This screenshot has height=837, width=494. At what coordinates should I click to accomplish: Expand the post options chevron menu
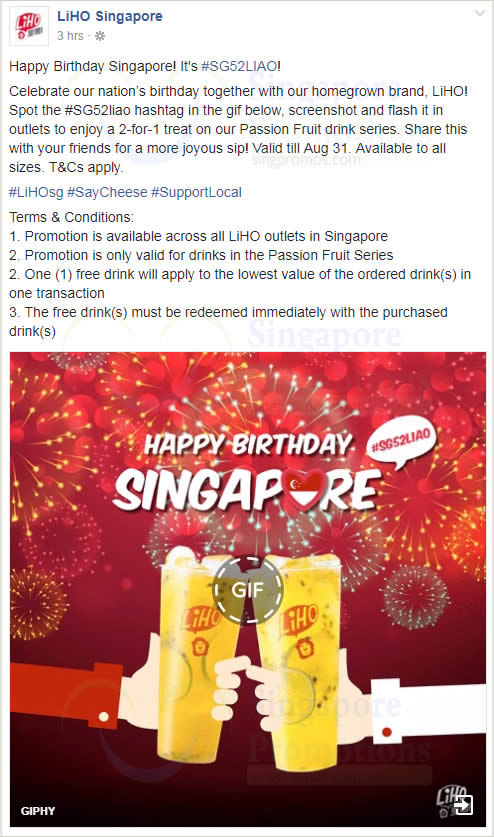coord(480,14)
